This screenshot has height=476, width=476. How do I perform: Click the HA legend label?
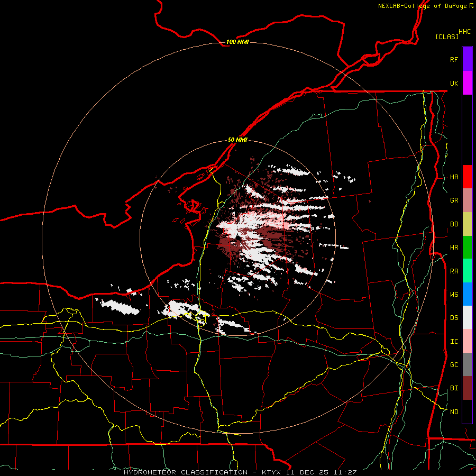(454, 177)
